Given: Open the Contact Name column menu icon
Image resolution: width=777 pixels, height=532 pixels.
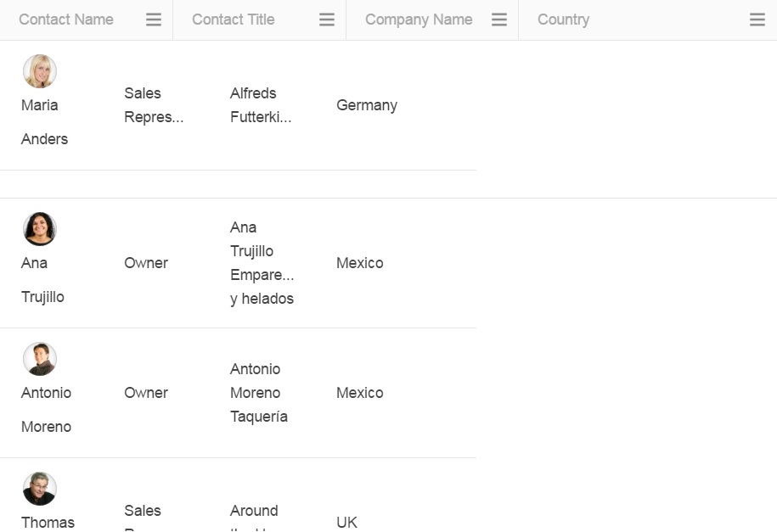Looking at the screenshot, I should [x=154, y=20].
